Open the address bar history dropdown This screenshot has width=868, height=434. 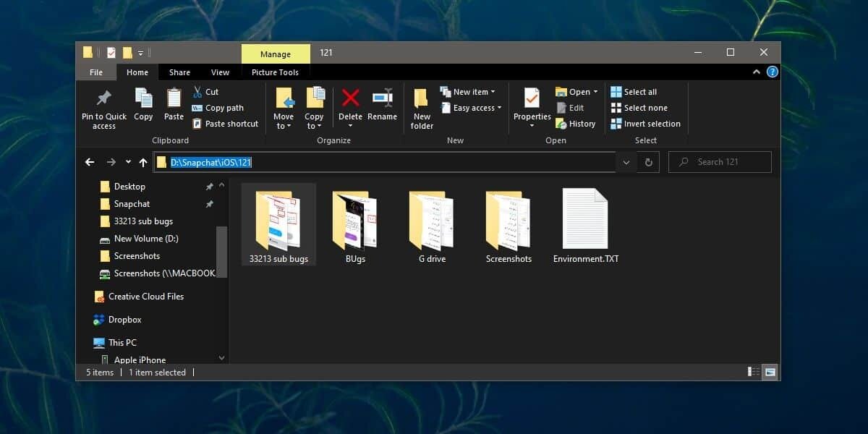pyautogui.click(x=626, y=162)
